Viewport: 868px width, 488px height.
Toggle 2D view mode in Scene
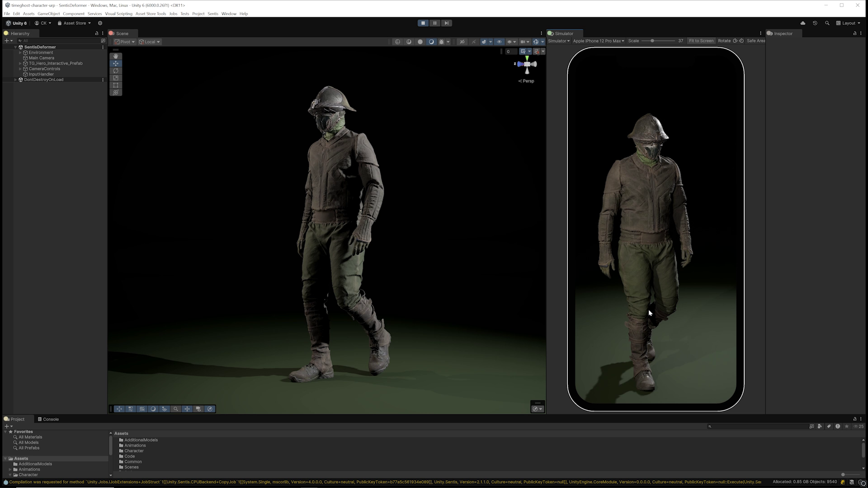(462, 42)
